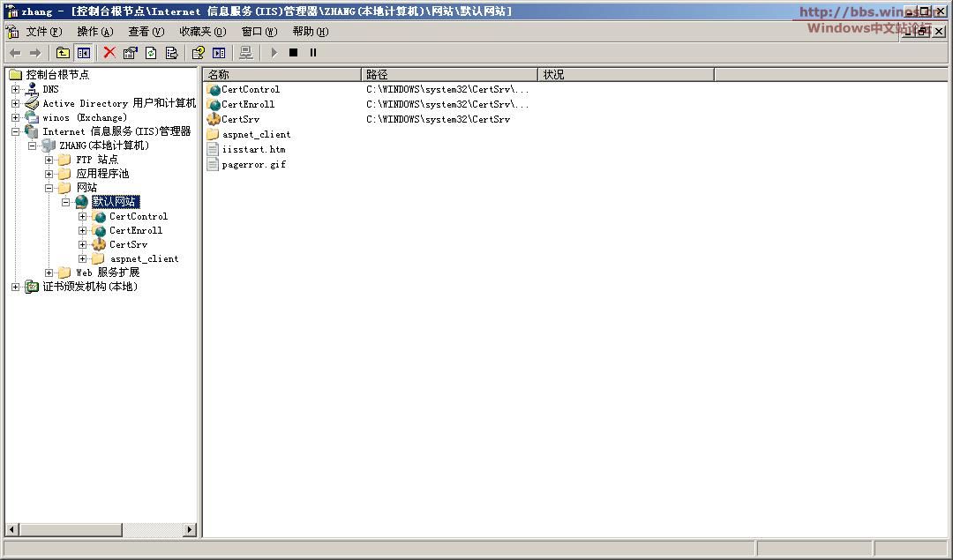The image size is (953, 560).
Task: Go up one level via toolbar icon
Action: [x=63, y=53]
